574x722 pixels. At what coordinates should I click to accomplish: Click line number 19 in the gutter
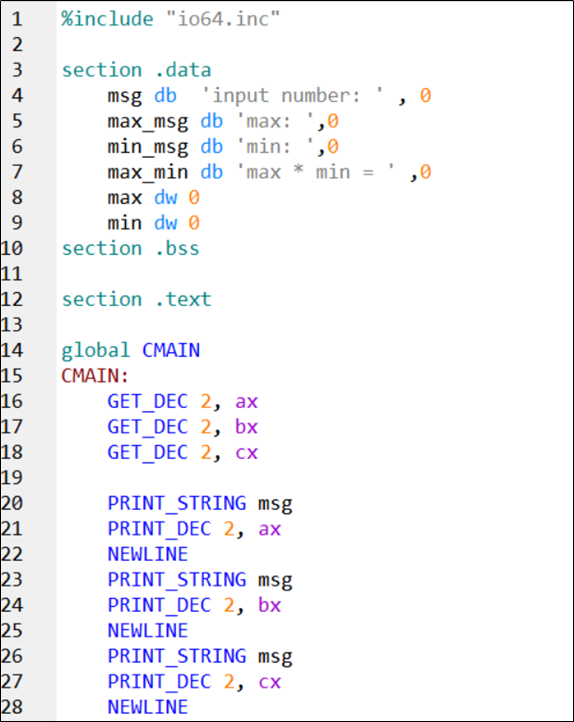(12, 477)
